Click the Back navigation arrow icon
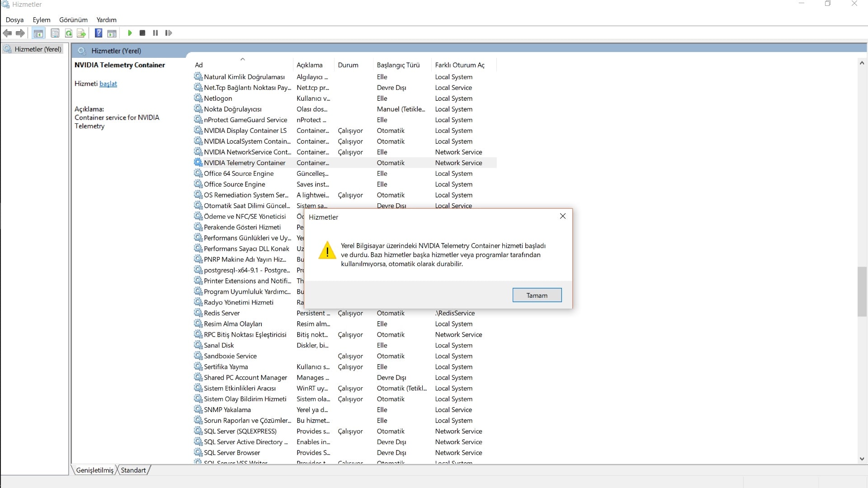Image resolution: width=868 pixels, height=488 pixels. pos(8,33)
